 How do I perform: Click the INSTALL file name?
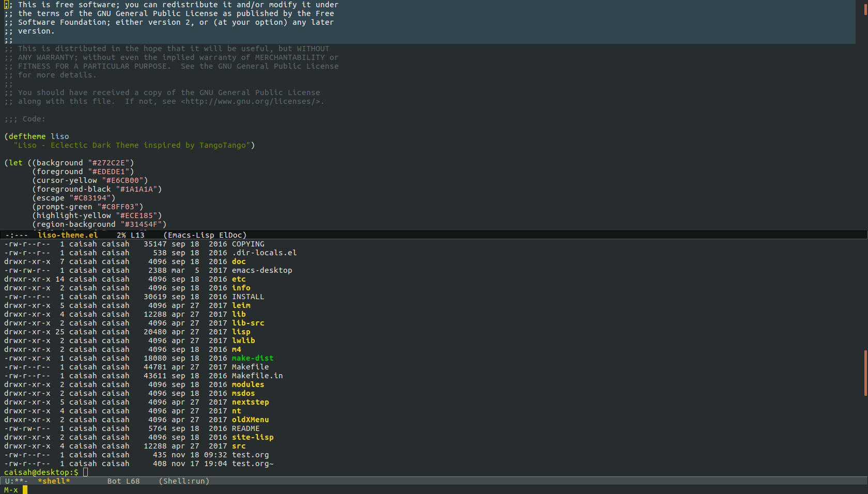[248, 297]
